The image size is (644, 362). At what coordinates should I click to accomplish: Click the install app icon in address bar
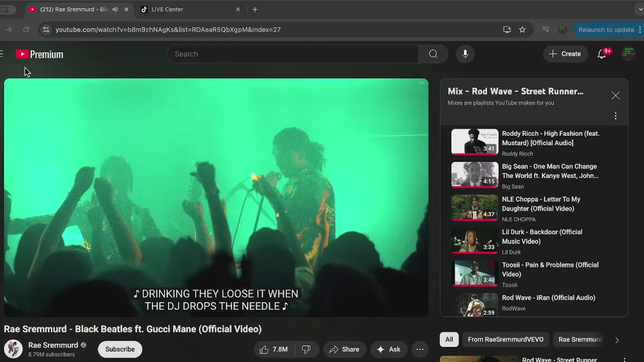pyautogui.click(x=507, y=30)
